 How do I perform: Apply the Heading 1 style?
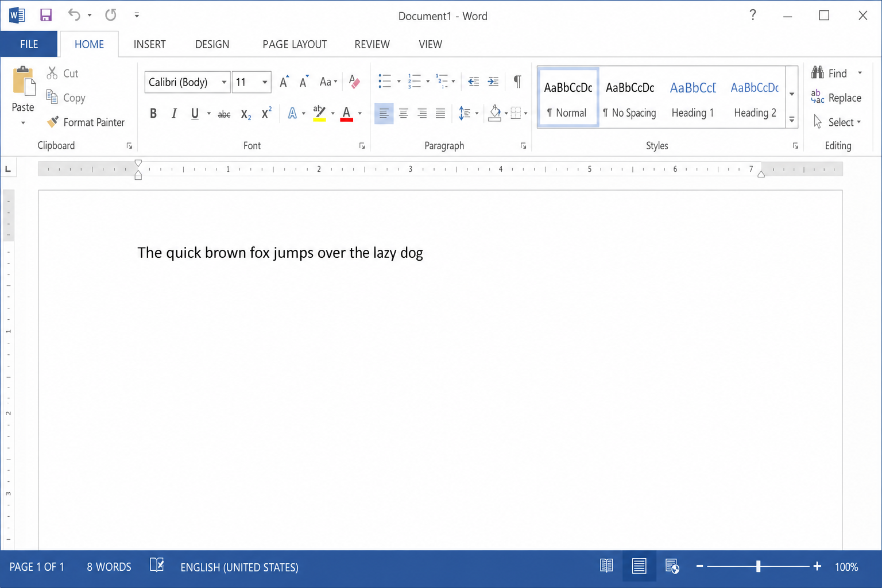(693, 98)
